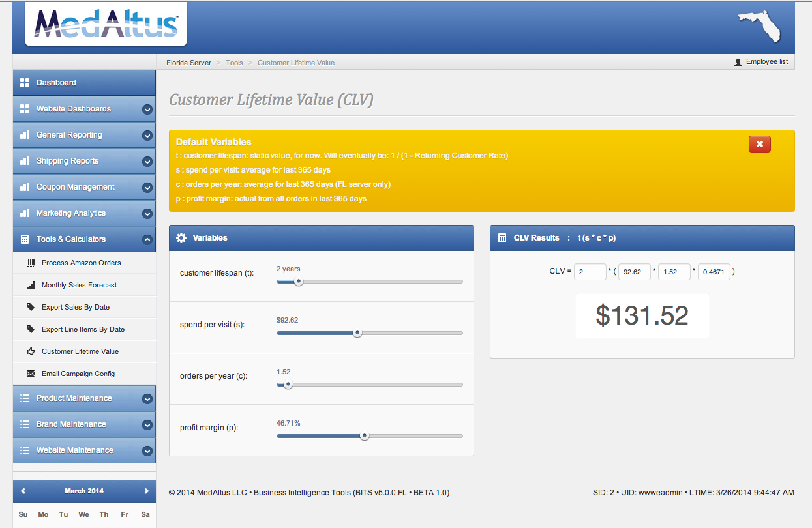Click the envelope icon beside Email Campaign Config

[x=31, y=374]
